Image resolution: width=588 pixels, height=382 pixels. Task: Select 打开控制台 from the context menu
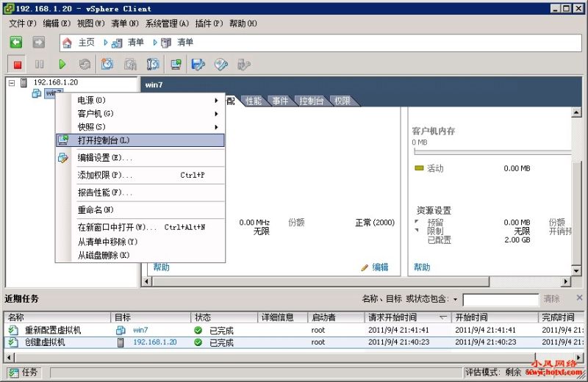click(140, 140)
